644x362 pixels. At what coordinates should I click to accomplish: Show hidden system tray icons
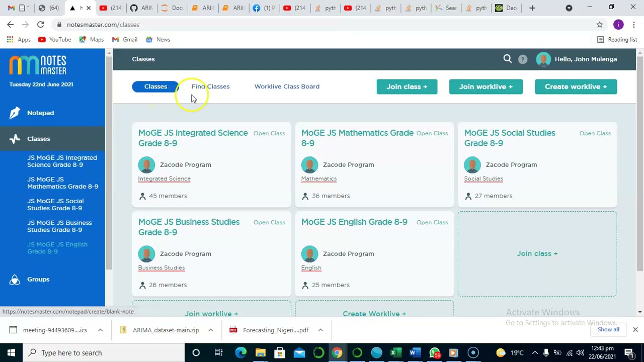[535, 352]
